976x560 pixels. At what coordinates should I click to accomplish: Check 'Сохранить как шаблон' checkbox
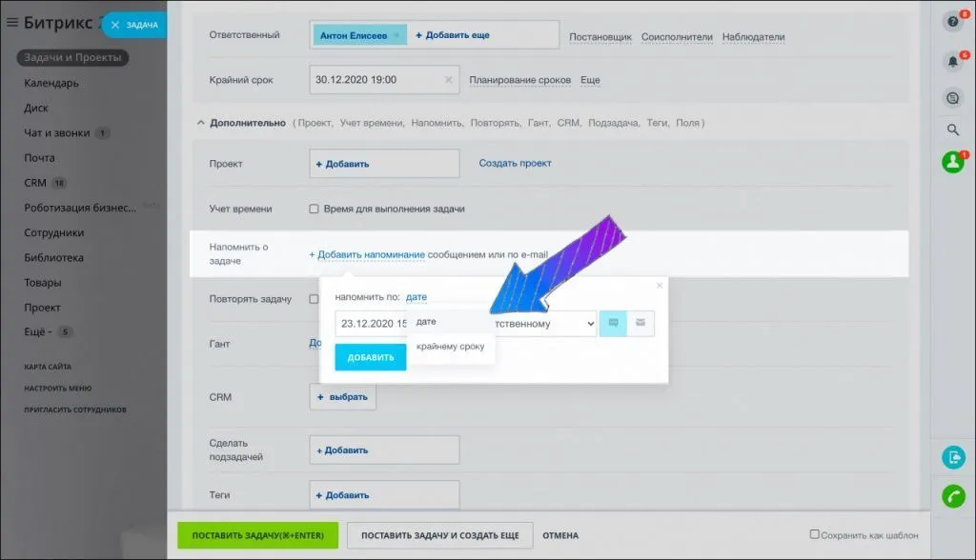point(814,534)
